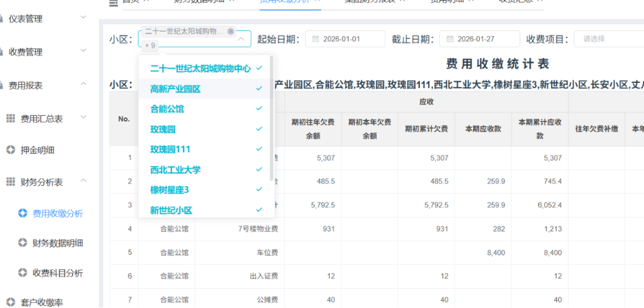
Task: Open the 收费项目 select dropdown
Action: pyautogui.click(x=609, y=39)
